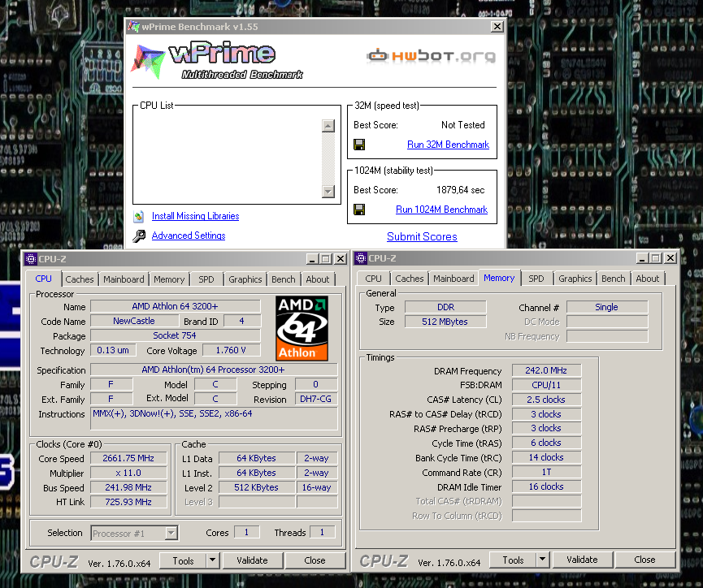Image resolution: width=703 pixels, height=588 pixels.
Task: Click the AMD Athlon 64 logo in CPU-Z
Action: click(302, 328)
